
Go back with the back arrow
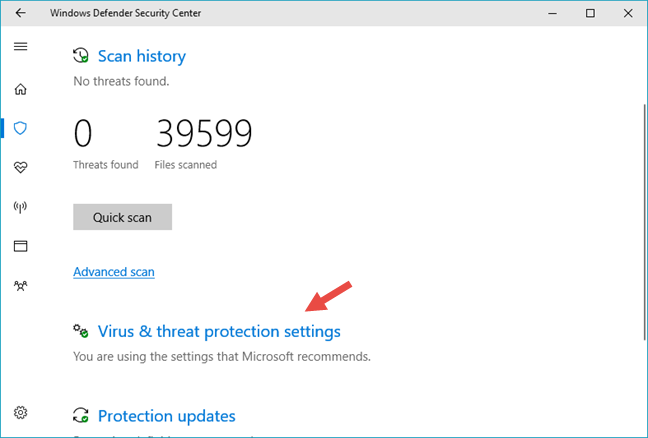tap(20, 13)
